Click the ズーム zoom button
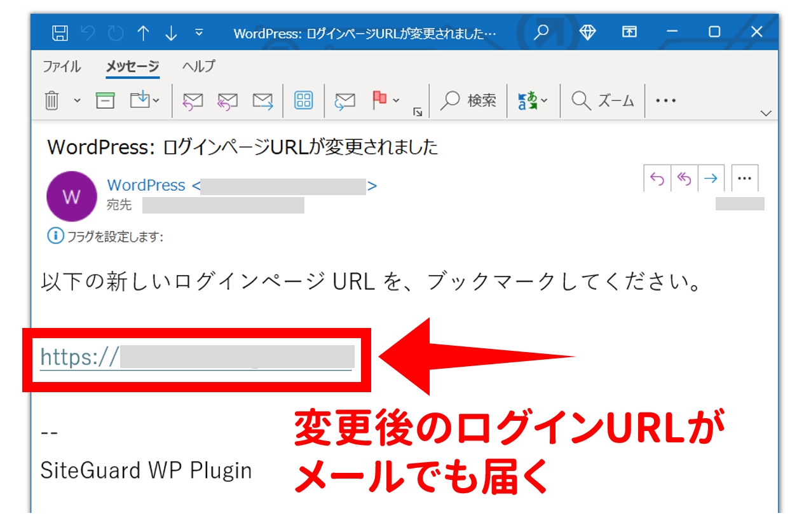This screenshot has height=532, width=804. (x=603, y=100)
